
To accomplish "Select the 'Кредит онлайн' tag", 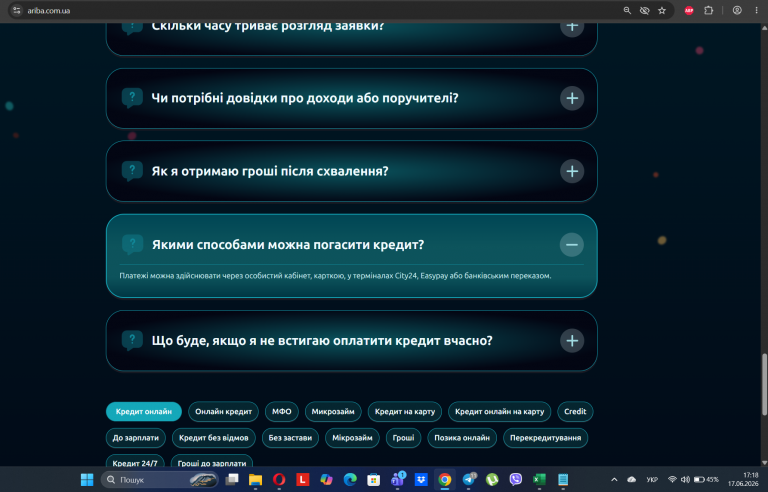I will (x=144, y=412).
